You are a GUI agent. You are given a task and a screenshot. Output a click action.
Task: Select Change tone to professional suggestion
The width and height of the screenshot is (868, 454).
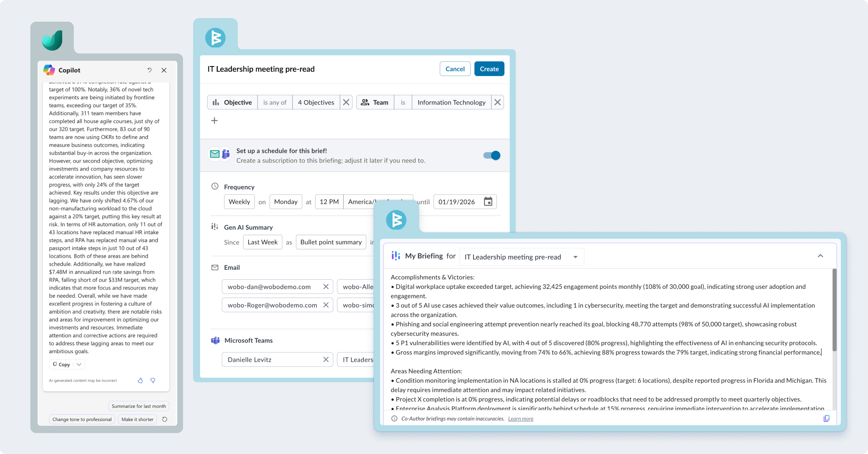point(82,419)
